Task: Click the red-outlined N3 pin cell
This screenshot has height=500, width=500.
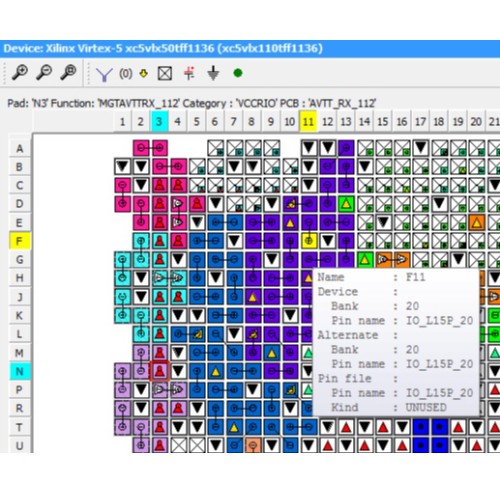Action: click(x=160, y=371)
